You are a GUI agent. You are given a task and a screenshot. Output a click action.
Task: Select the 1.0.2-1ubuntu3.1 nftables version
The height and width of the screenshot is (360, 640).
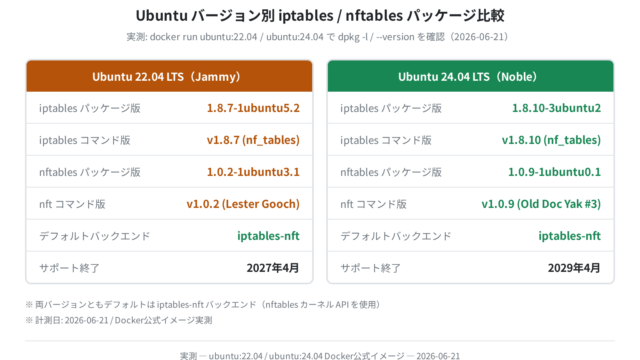253,172
